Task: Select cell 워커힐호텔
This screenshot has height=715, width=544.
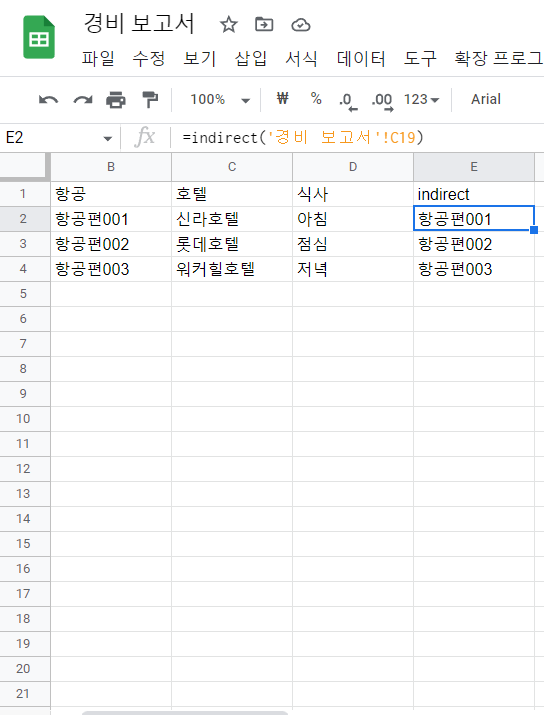Action: [x=232, y=269]
